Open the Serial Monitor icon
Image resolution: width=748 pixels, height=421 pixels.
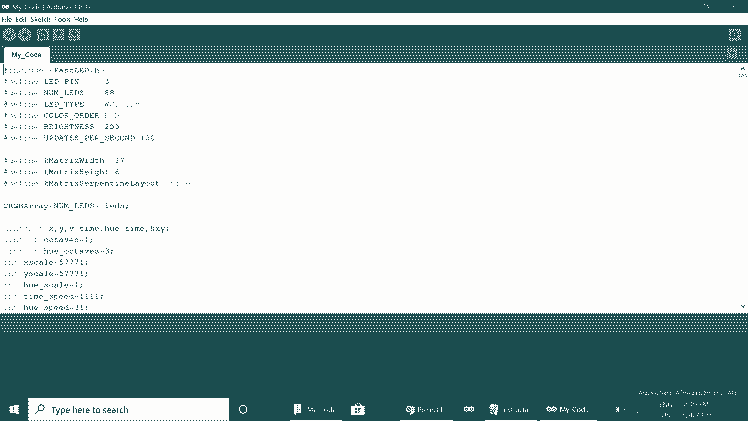[x=735, y=35]
